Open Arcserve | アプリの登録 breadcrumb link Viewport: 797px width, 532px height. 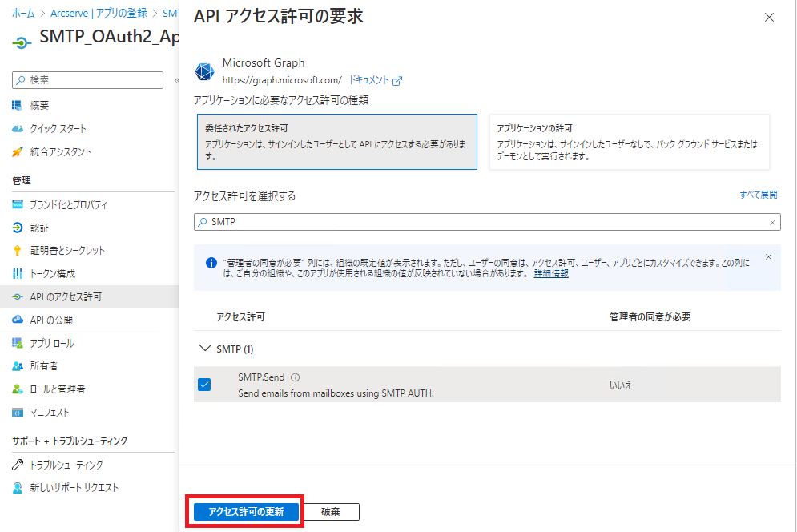99,14
